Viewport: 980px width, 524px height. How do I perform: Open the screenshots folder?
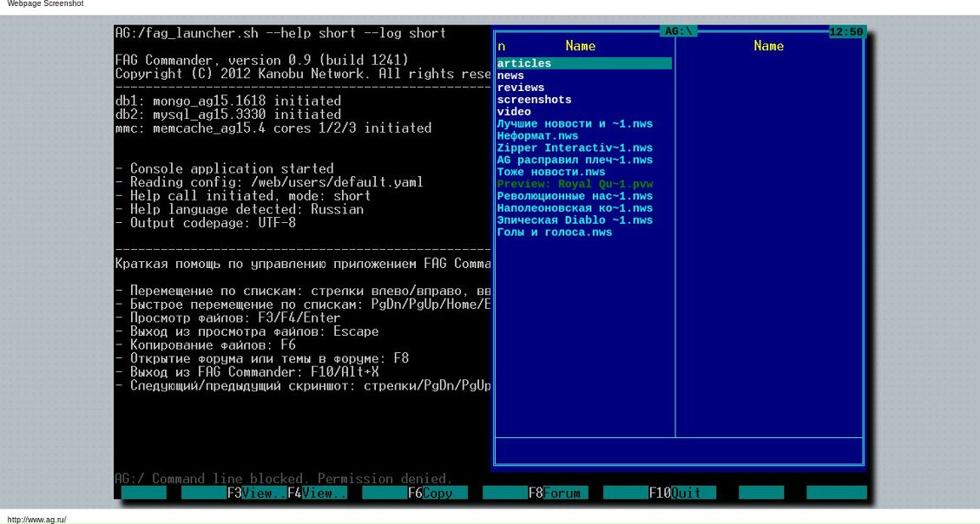tap(534, 100)
